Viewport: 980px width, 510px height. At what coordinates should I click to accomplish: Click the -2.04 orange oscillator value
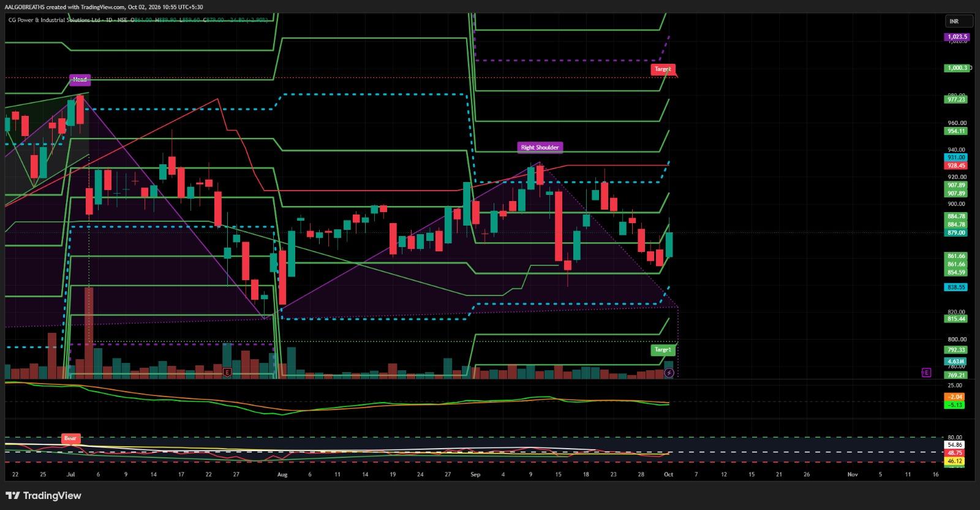pyautogui.click(x=956, y=397)
